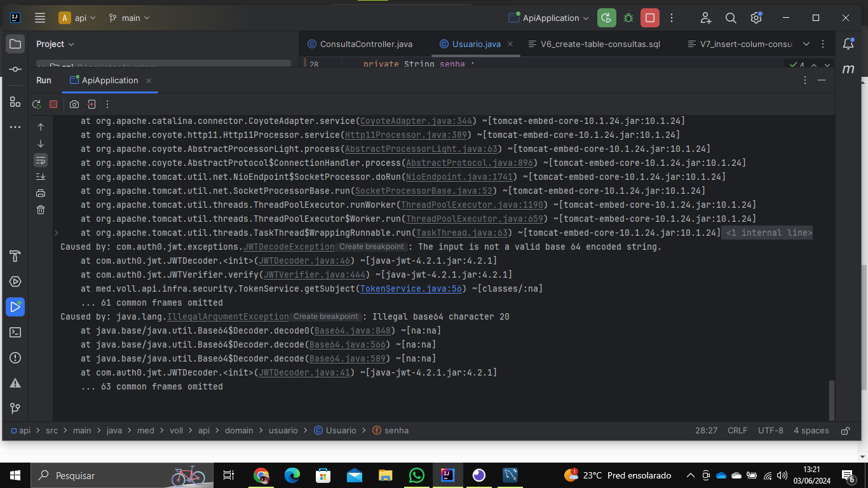Hide the Run tool window
This screenshot has width=868, height=488.
822,80
